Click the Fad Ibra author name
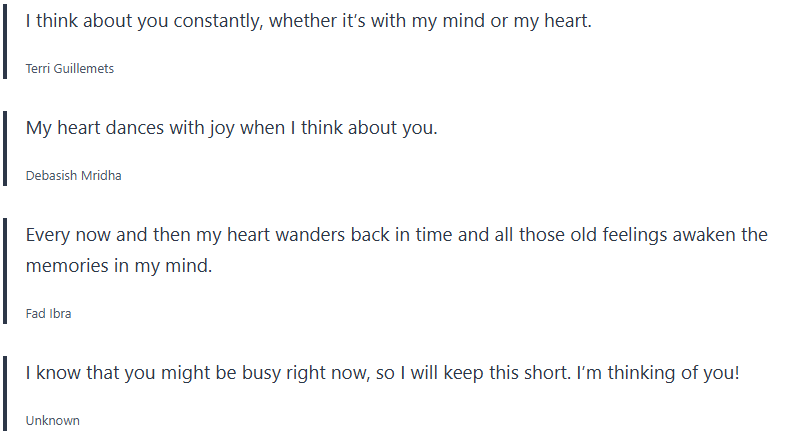This screenshot has height=436, width=807. click(48, 313)
